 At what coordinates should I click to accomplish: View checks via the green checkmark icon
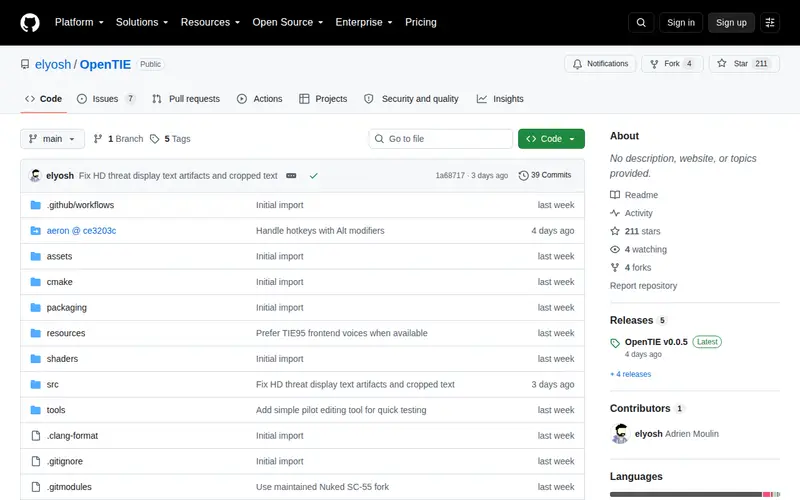pos(314,176)
